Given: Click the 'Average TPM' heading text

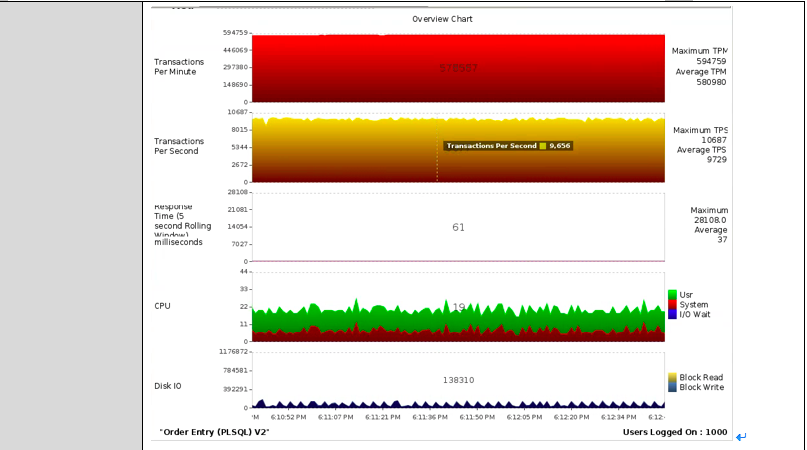Looking at the screenshot, I should [x=701, y=72].
